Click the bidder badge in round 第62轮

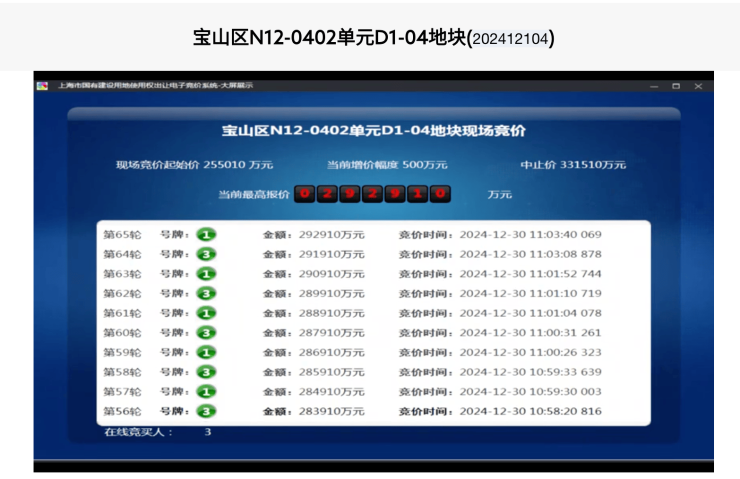[x=206, y=294]
